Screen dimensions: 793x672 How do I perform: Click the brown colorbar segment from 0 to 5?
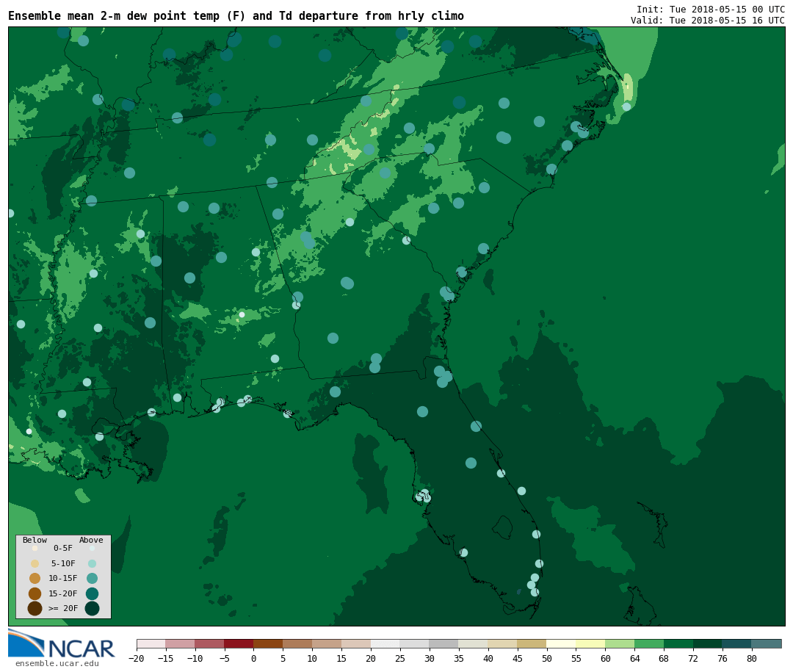(x=269, y=643)
